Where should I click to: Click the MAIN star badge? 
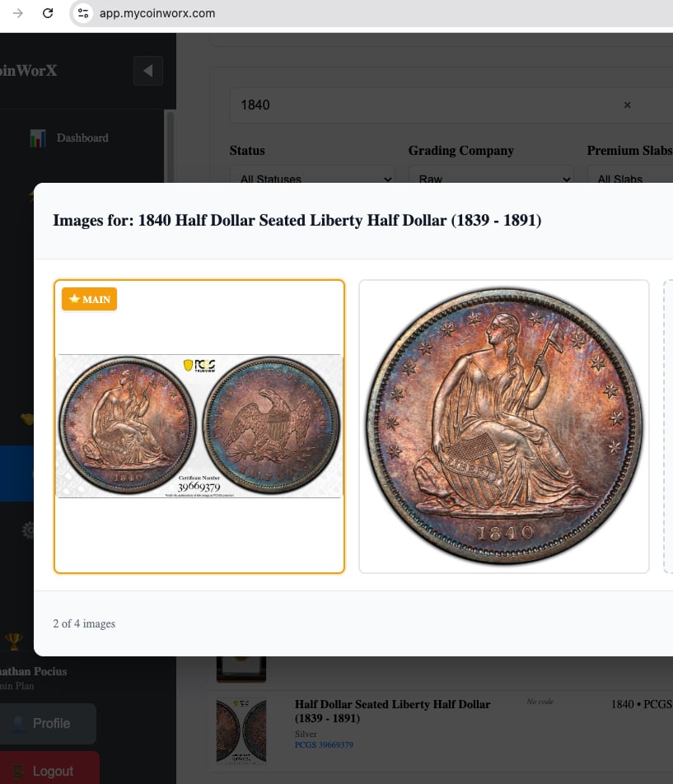pos(90,299)
